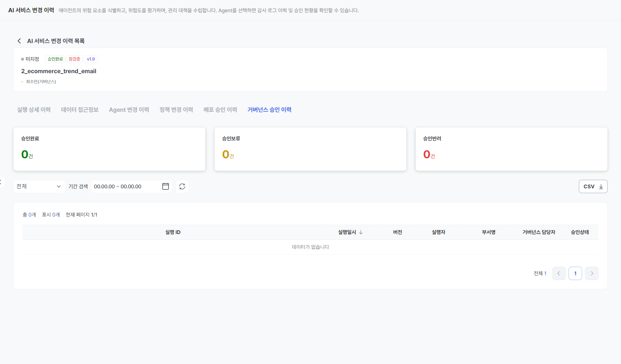Click the 승인상태 column header

pos(580,232)
